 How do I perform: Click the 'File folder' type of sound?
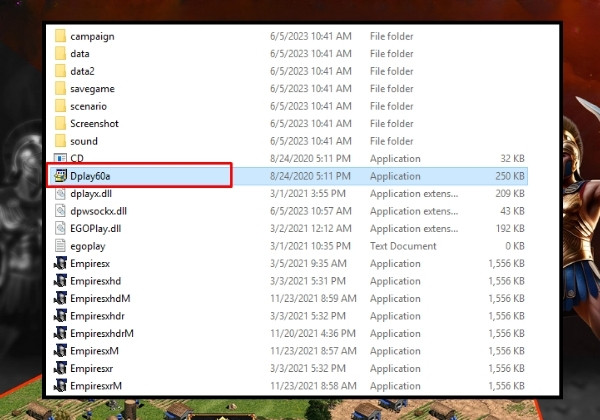coord(391,141)
